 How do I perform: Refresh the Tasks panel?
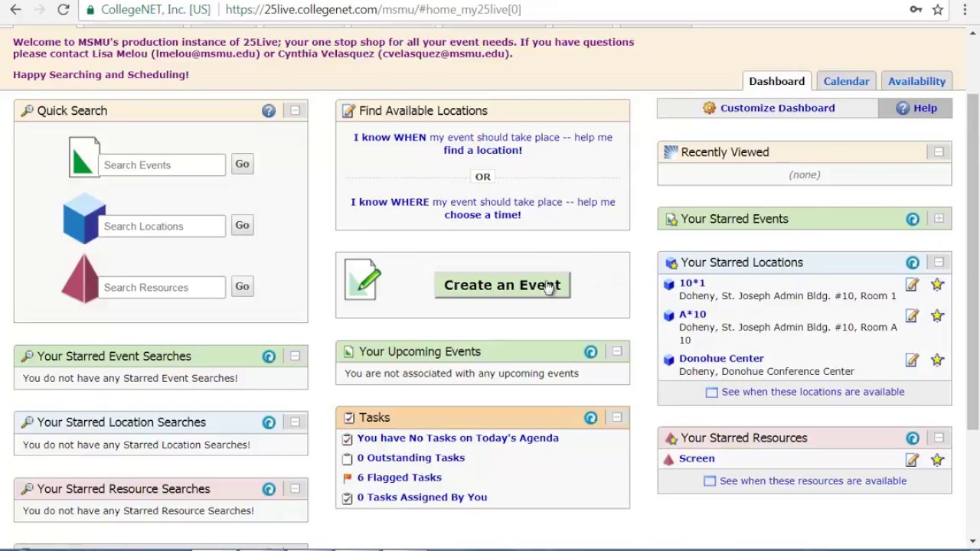point(590,418)
